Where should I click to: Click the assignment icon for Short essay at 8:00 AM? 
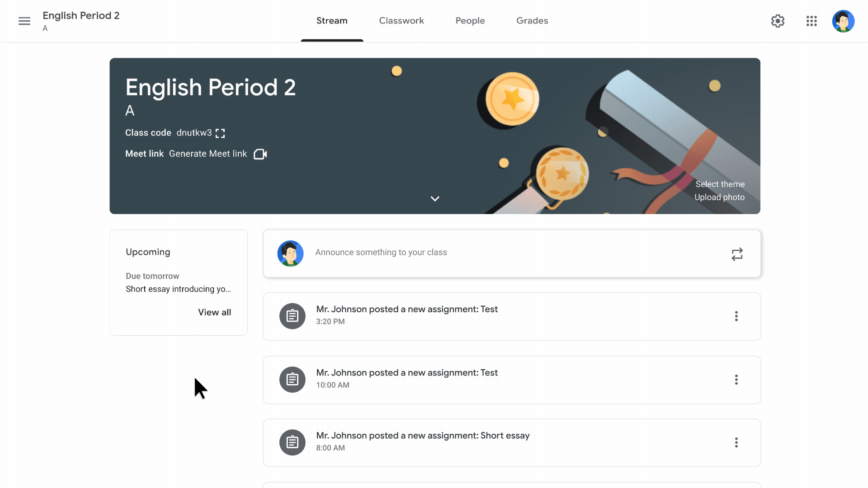point(292,442)
